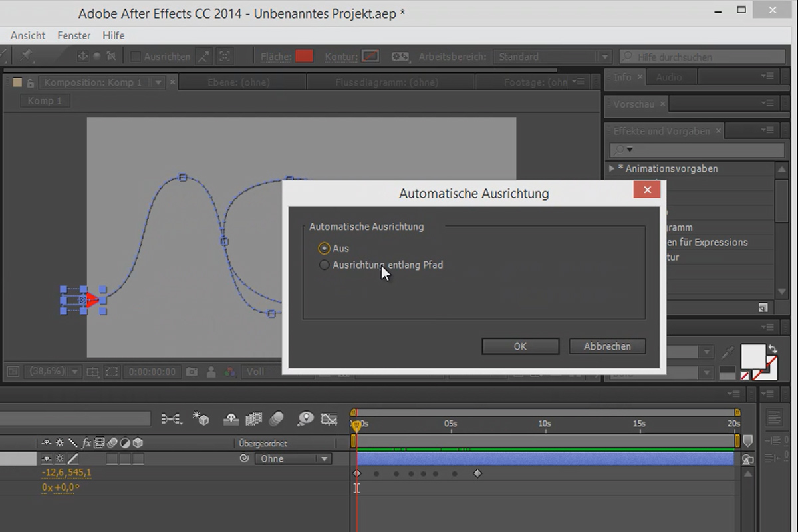The height and width of the screenshot is (532, 798).
Task: Open the Ansicht menu
Action: [28, 35]
